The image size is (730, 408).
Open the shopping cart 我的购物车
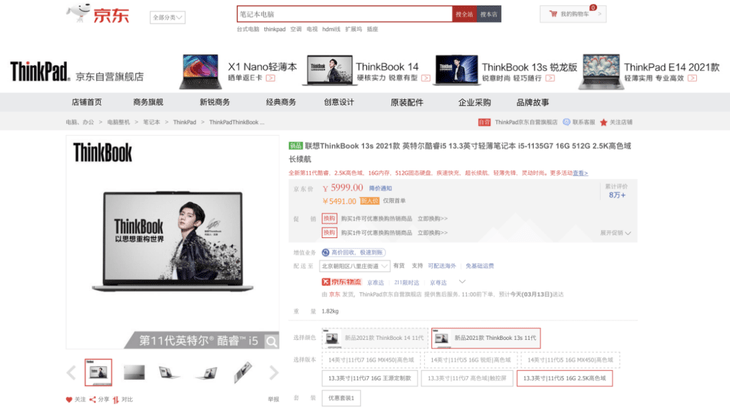(x=573, y=14)
